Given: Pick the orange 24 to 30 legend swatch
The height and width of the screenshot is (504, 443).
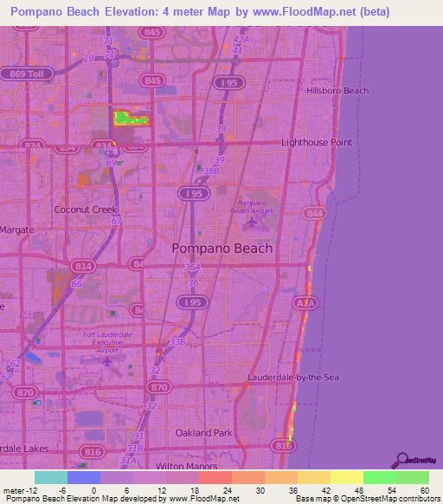Looking at the screenshot, I should [x=248, y=478].
